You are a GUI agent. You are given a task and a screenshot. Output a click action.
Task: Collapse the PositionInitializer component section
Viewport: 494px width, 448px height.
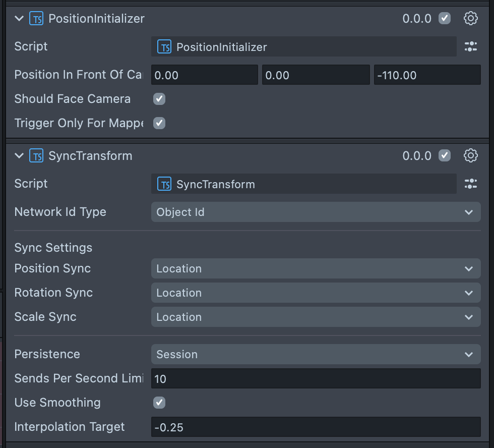click(19, 19)
